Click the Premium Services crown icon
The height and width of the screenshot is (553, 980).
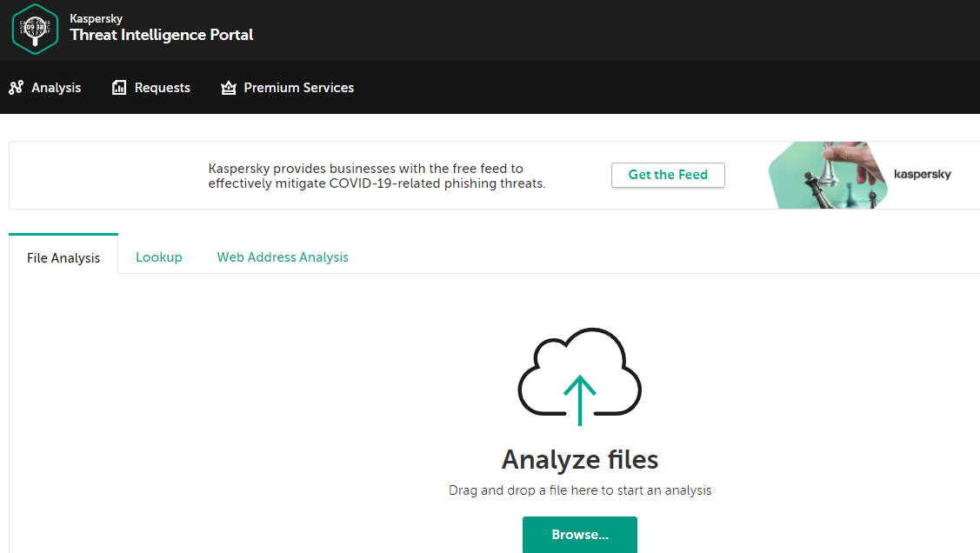point(229,88)
